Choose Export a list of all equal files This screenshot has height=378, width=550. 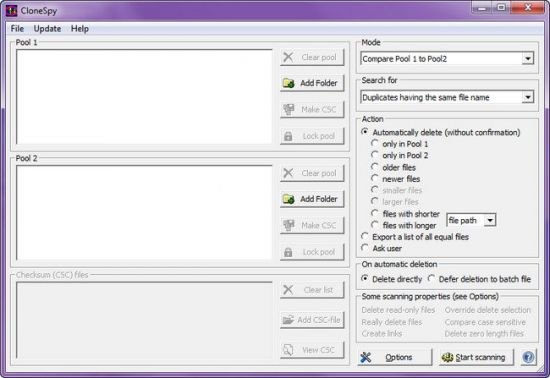coord(415,237)
